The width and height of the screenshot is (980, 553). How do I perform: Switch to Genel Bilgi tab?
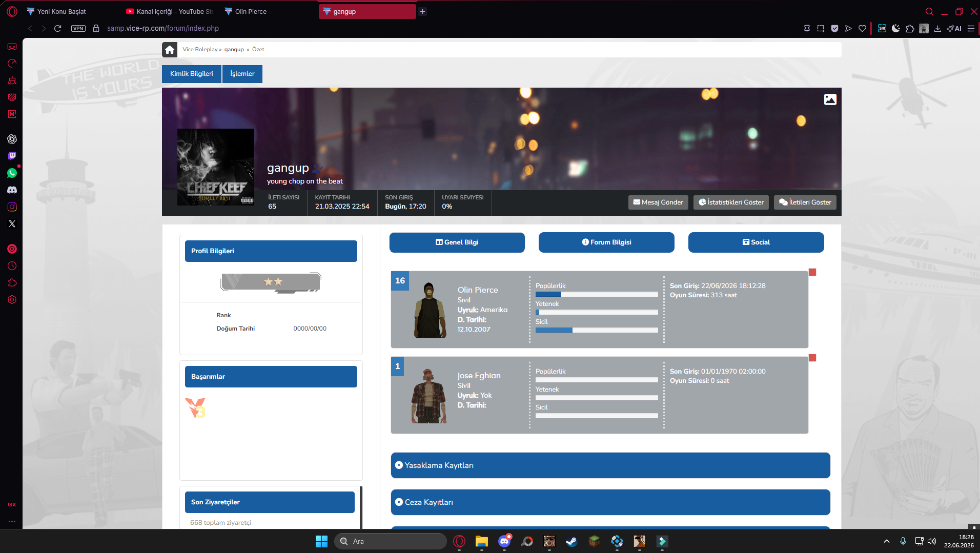[x=457, y=242]
